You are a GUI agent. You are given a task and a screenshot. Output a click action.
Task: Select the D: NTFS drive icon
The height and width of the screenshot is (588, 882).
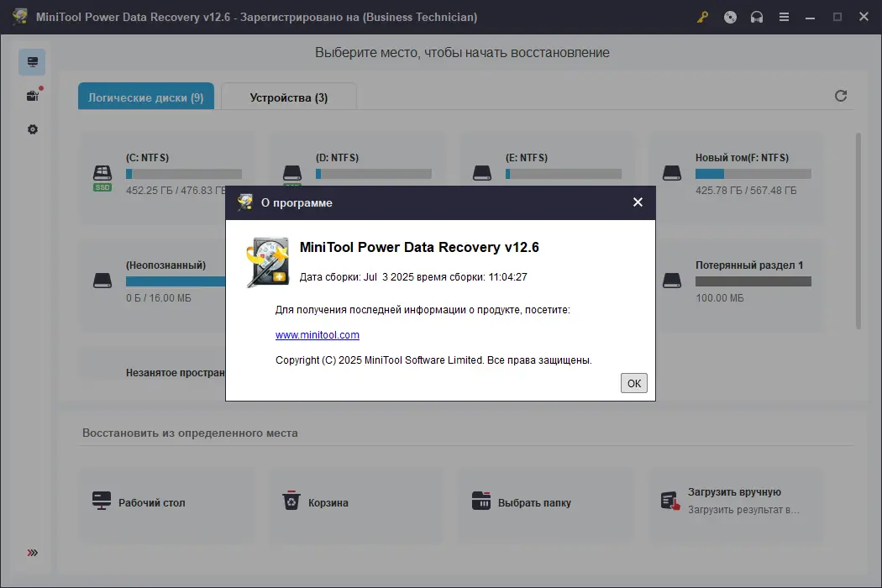(292, 173)
